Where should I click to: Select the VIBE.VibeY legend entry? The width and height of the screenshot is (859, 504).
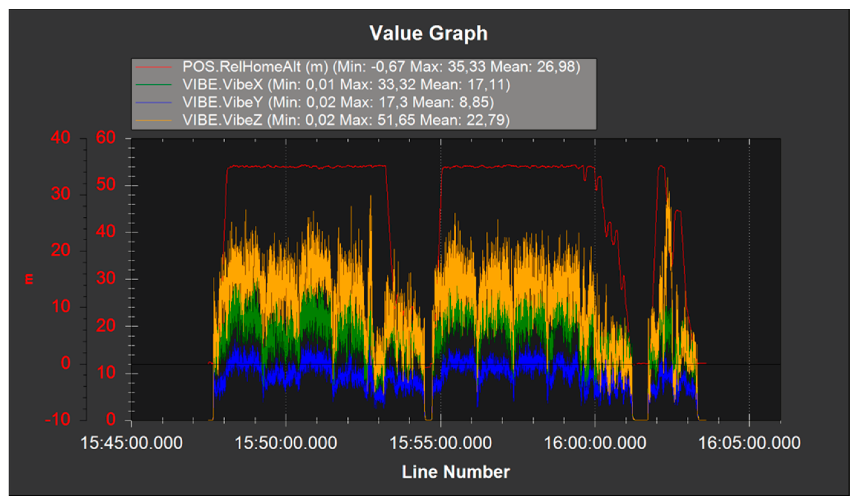338,102
